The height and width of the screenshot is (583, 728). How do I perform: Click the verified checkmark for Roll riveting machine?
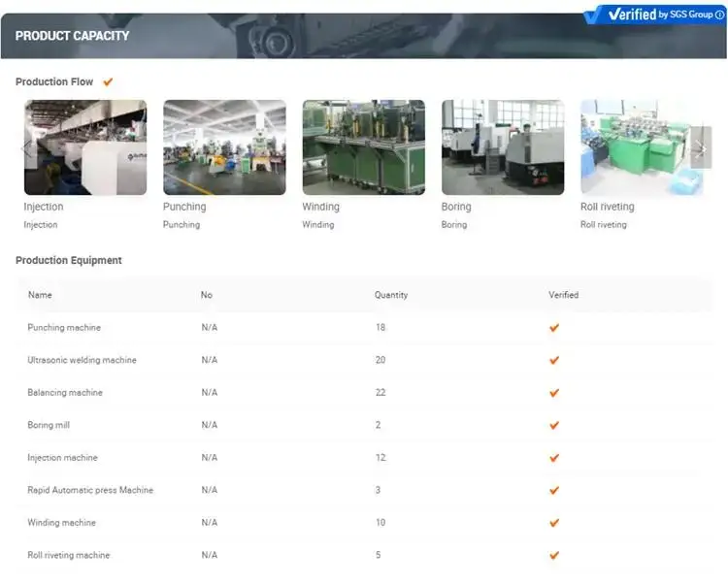tap(554, 555)
